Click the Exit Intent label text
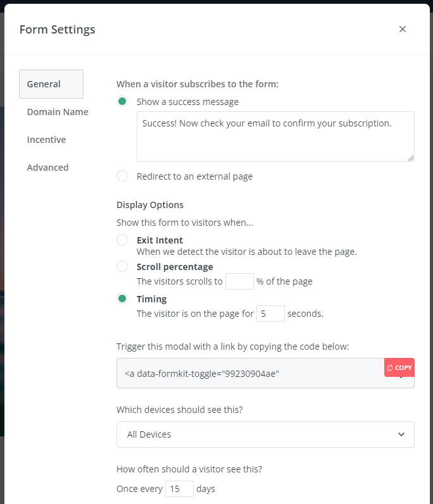The width and height of the screenshot is (433, 504). [x=160, y=240]
